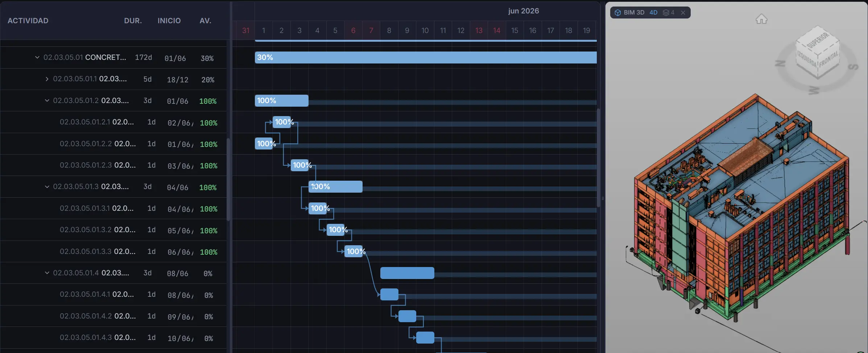868x353 pixels.
Task: Select activity 02.03.05.01.3.3 row
Action: 113,251
